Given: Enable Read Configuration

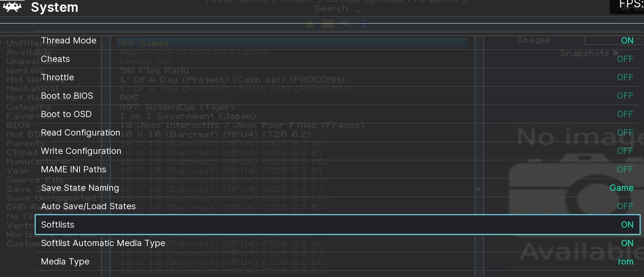Looking at the screenshot, I should [x=338, y=133].
